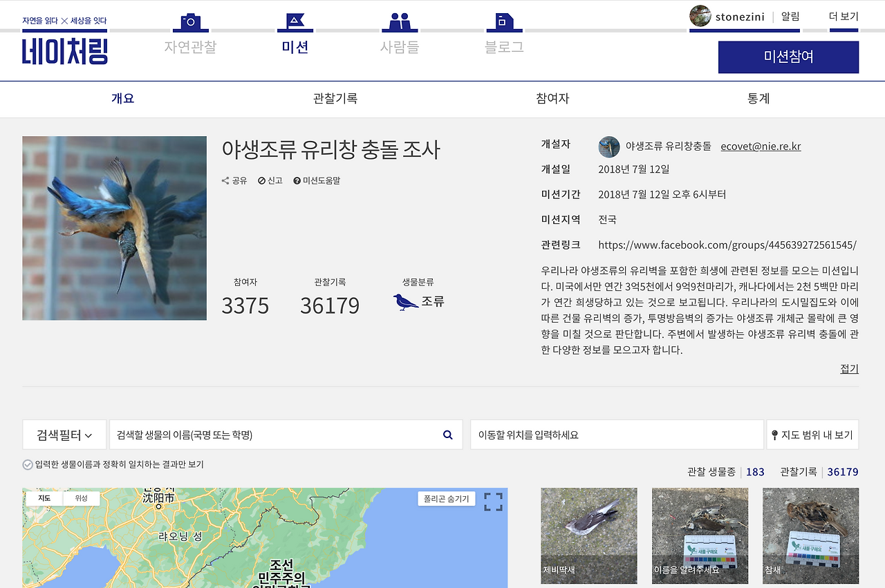Open the 통계 tab
This screenshot has height=588, width=885.
(x=758, y=98)
